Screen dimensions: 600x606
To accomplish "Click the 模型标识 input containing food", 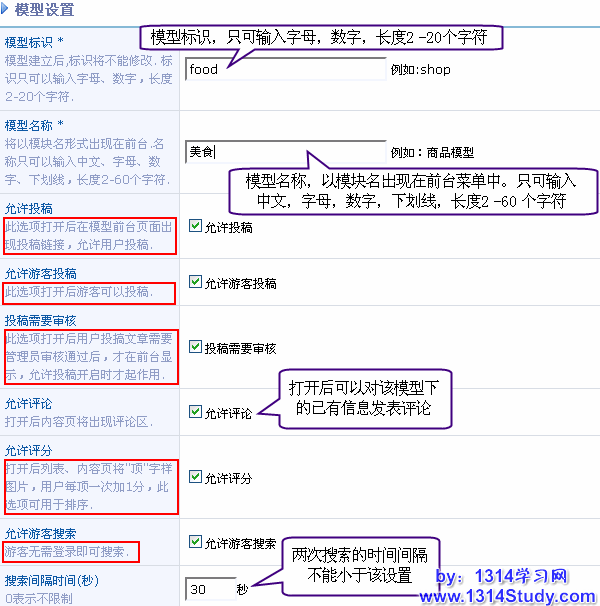I will [285, 69].
